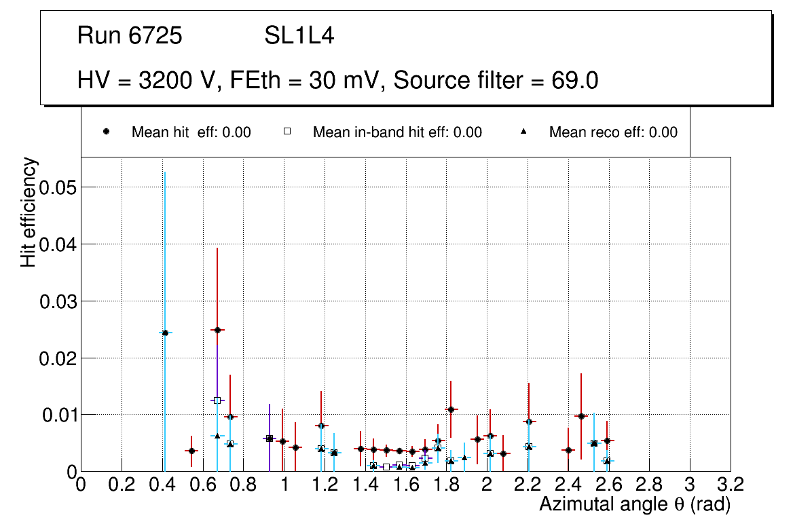Click the filled circle legend marker
This screenshot has height=524, width=812.
[x=107, y=132]
